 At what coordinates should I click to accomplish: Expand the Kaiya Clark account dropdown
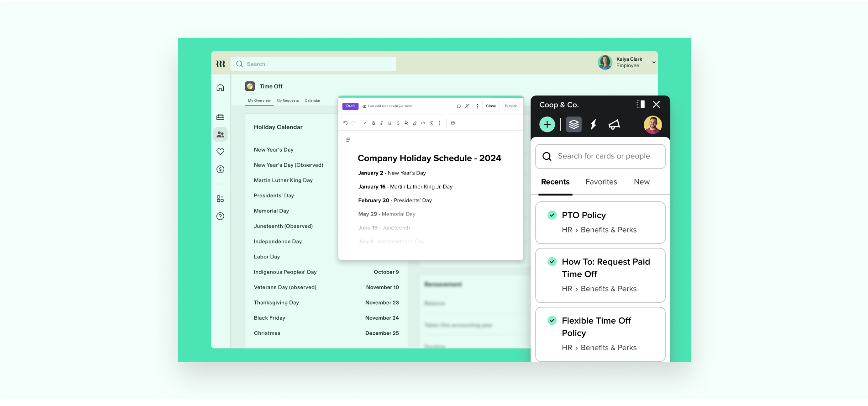(x=654, y=63)
